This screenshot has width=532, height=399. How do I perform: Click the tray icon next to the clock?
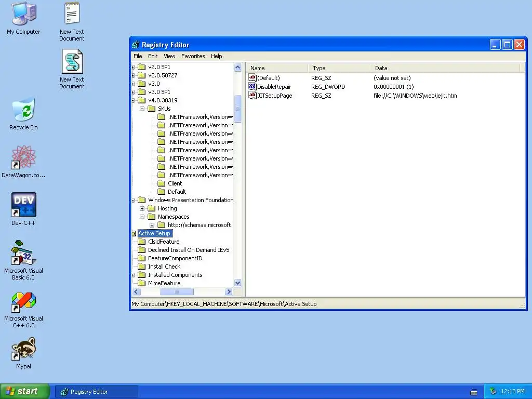pyautogui.click(x=494, y=391)
